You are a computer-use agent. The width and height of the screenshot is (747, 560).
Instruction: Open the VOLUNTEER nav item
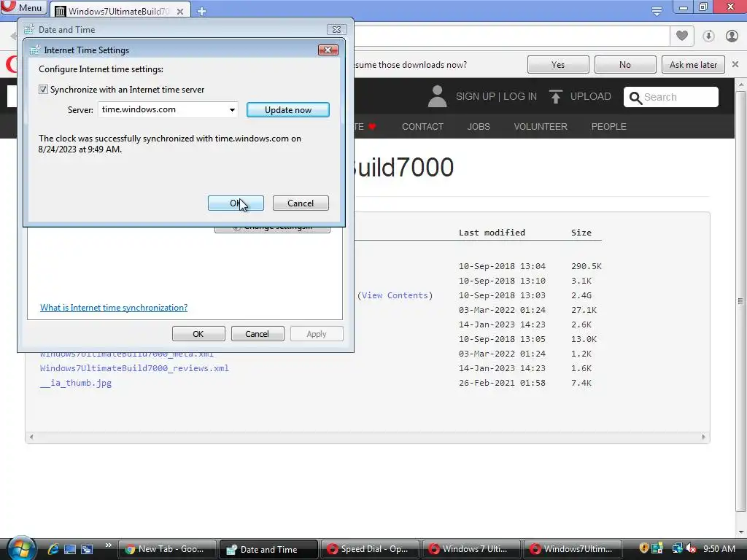coord(541,127)
